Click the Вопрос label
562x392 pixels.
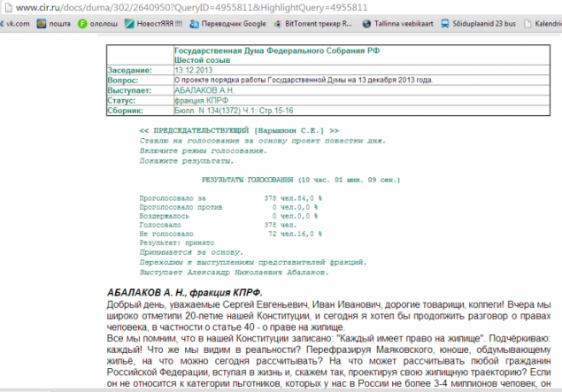pos(123,81)
